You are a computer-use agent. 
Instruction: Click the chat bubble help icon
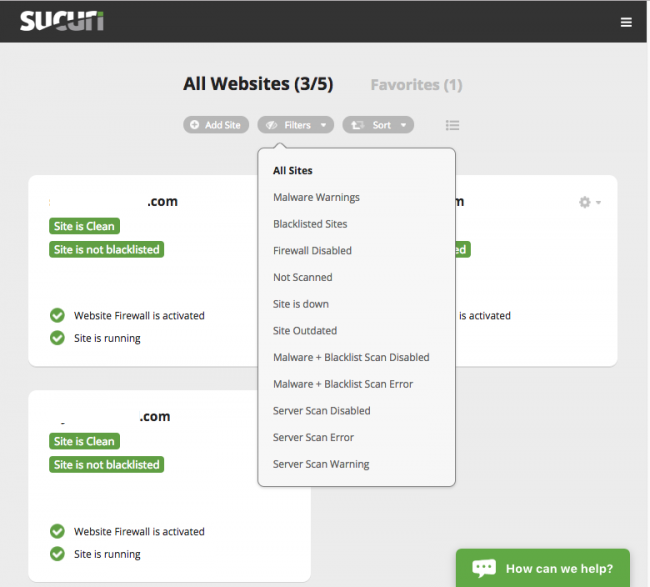tap(484, 568)
